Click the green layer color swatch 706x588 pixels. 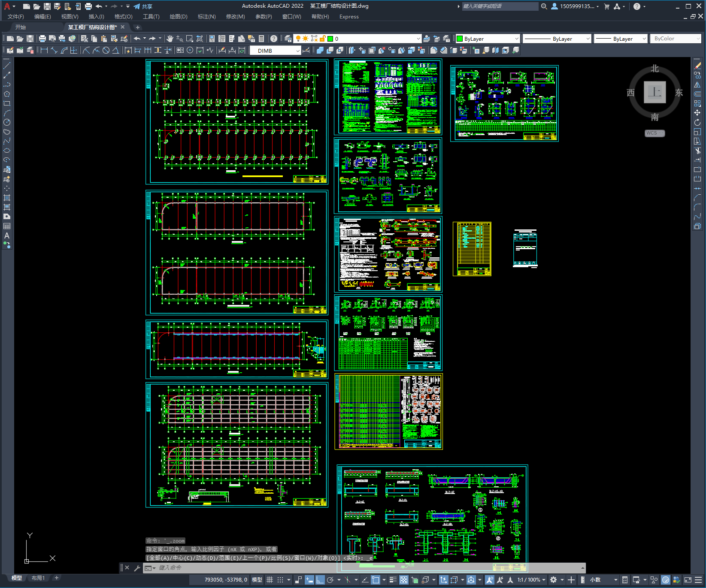click(x=330, y=39)
